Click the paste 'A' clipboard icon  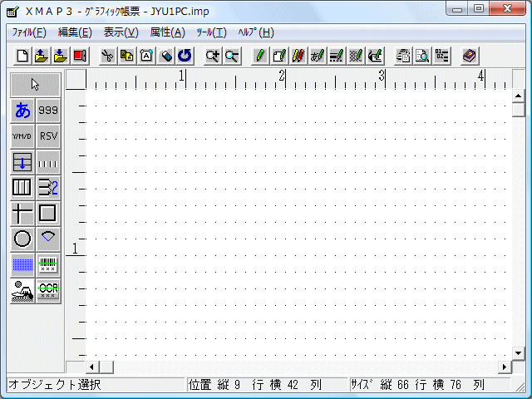[x=146, y=56]
